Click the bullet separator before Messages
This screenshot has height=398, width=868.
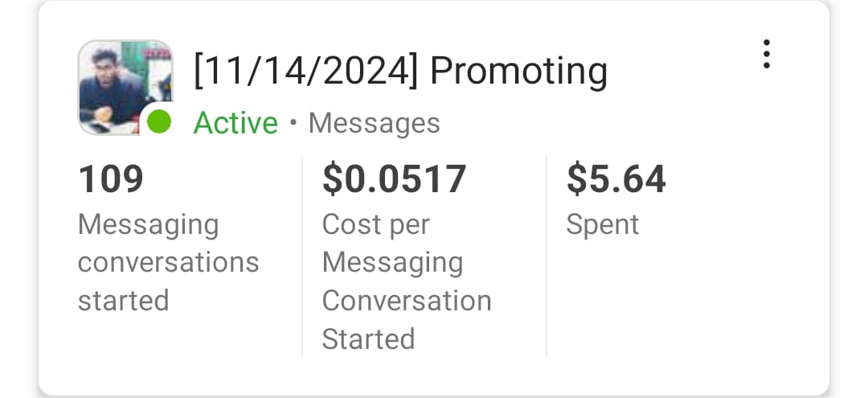coord(293,123)
